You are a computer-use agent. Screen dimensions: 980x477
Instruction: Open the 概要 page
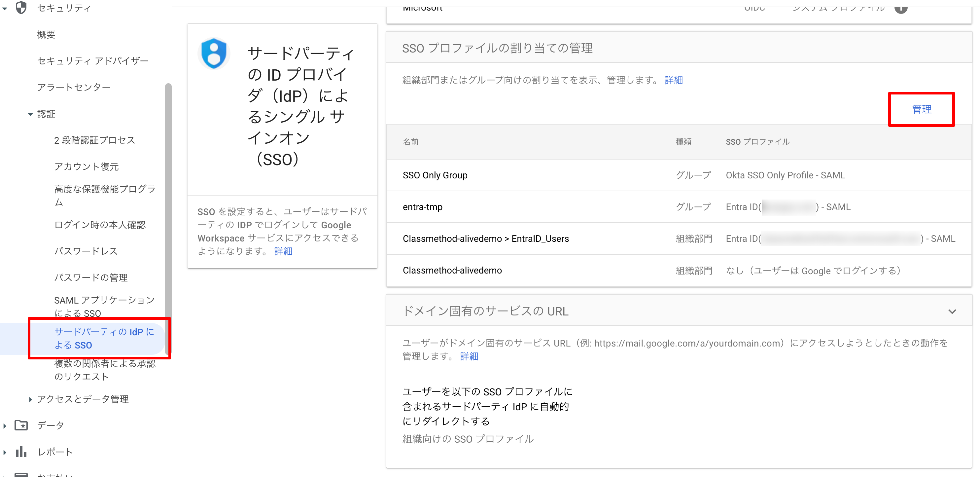[x=46, y=34]
